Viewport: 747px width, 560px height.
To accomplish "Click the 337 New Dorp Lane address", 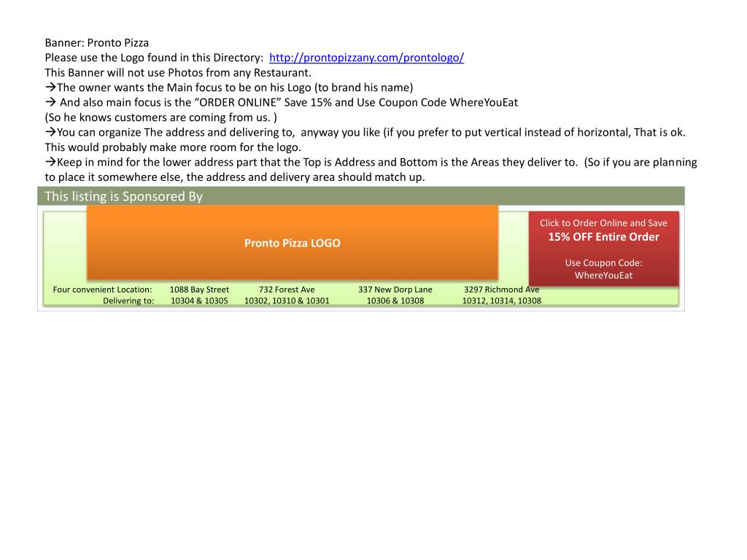I will (395, 289).
